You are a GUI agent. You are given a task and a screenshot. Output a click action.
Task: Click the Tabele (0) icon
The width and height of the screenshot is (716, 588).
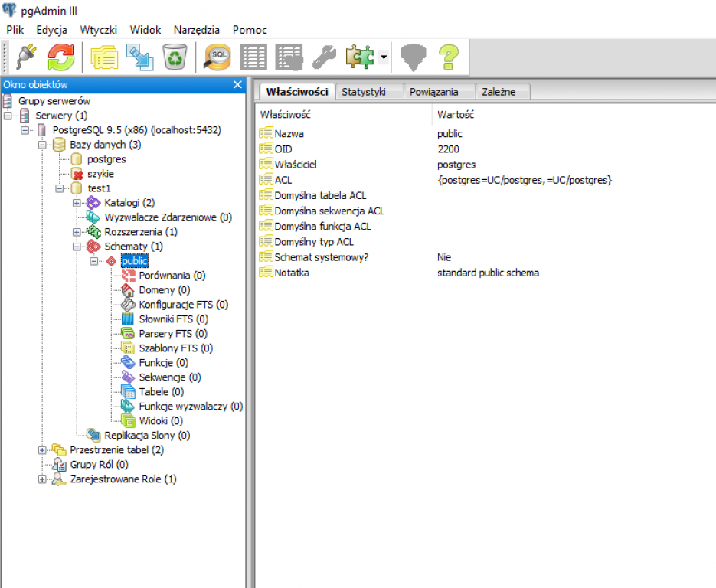click(x=129, y=392)
